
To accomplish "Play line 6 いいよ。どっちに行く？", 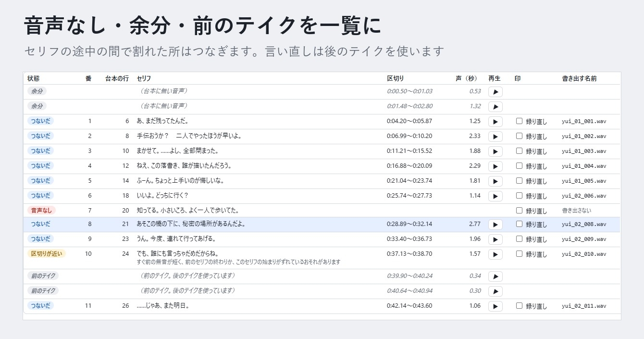I will [x=495, y=196].
